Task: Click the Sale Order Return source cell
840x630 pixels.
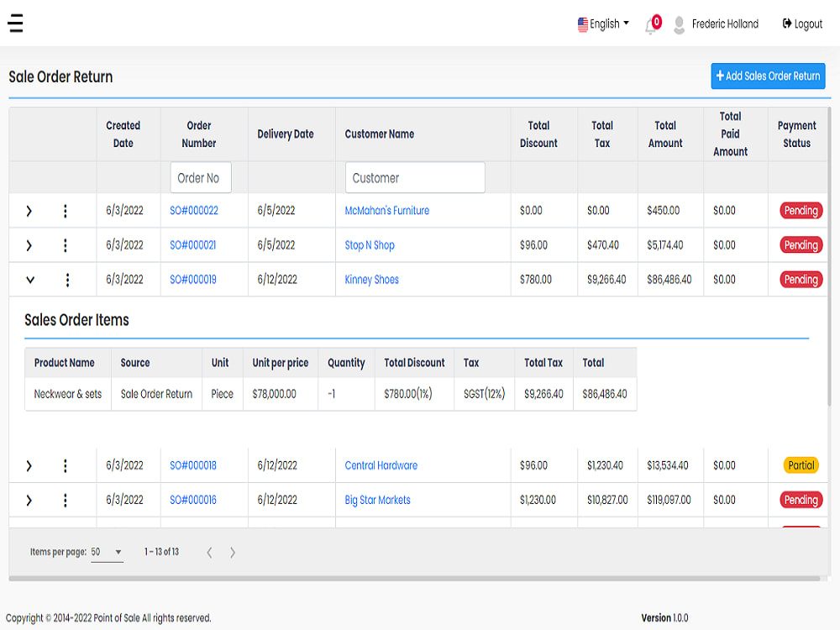Action: coord(156,394)
